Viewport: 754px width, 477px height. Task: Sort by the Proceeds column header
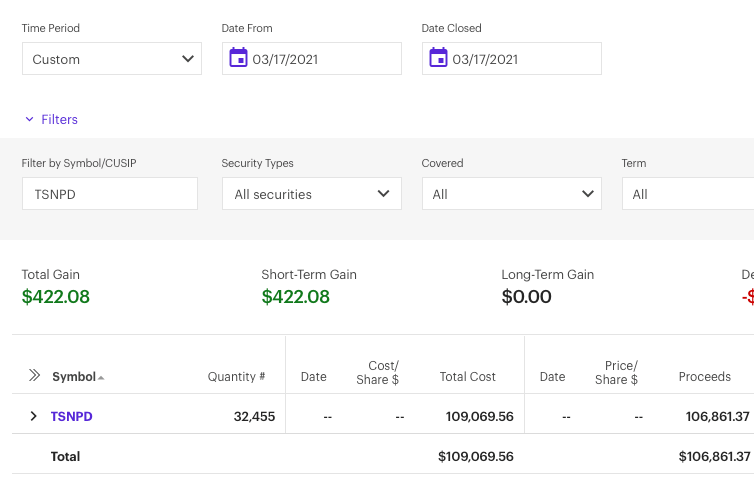(x=704, y=377)
